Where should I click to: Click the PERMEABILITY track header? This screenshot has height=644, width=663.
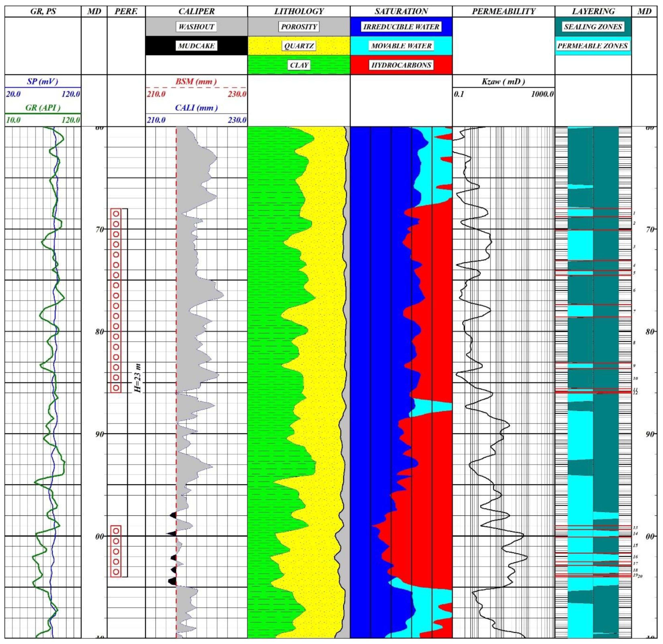(x=503, y=11)
